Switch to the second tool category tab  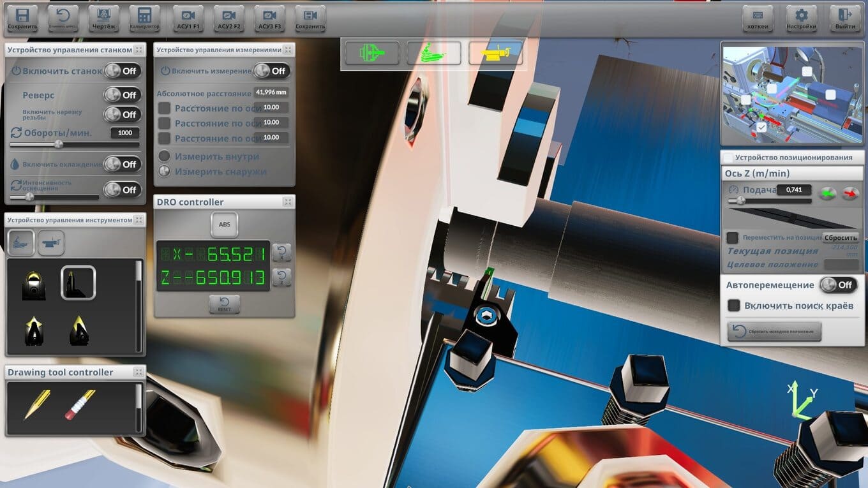tap(52, 243)
